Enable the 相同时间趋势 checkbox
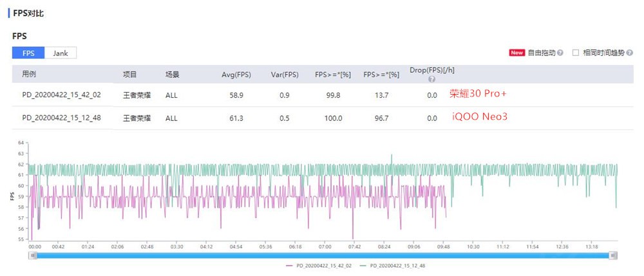 click(x=576, y=53)
